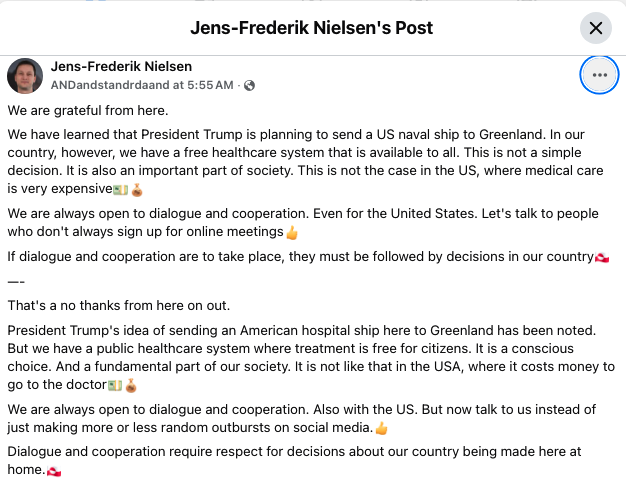Click the "Jens-Frederik Nielsen's Post" dialog title
This screenshot has height=487, width=626.
(313, 27)
